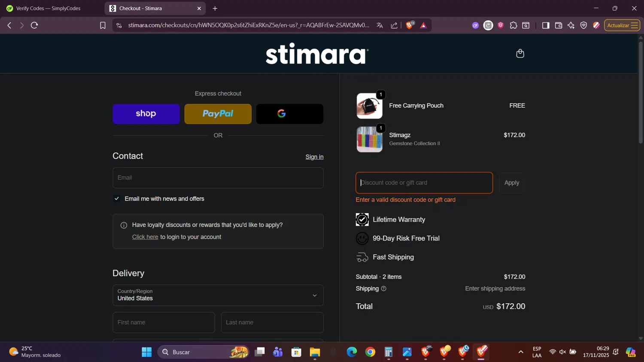
Task: Focus the First name field
Action: pos(164,323)
